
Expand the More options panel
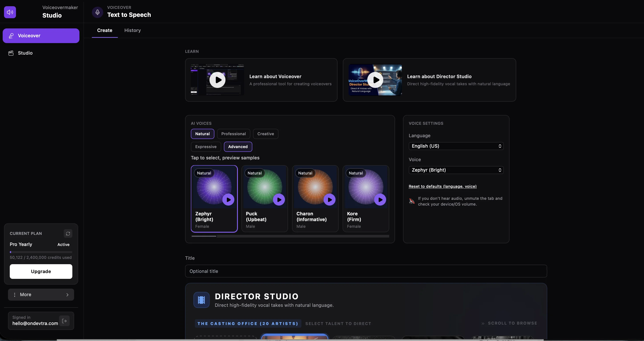(41, 294)
